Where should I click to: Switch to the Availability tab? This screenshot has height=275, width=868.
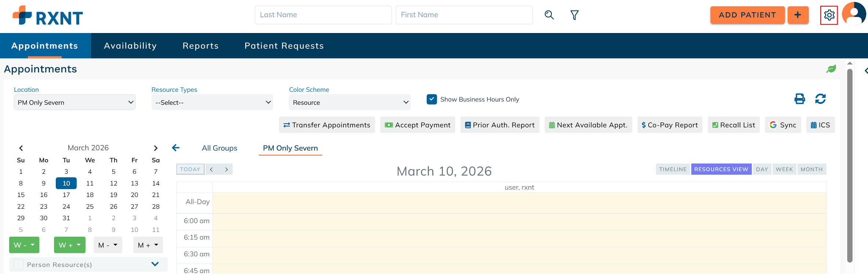coord(130,46)
